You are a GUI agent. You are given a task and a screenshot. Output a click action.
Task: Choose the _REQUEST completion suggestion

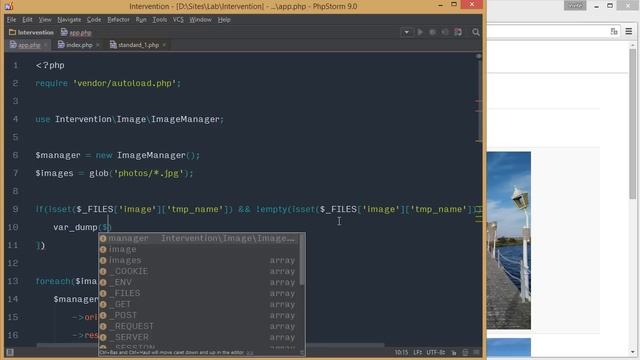199,327
